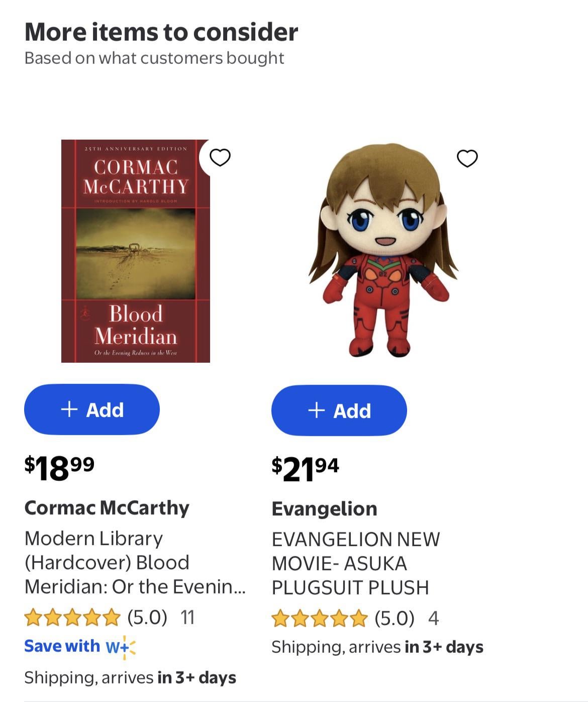Click book's Shipping arrives in 3+ days text
This screenshot has width=588, height=702.
tap(130, 677)
